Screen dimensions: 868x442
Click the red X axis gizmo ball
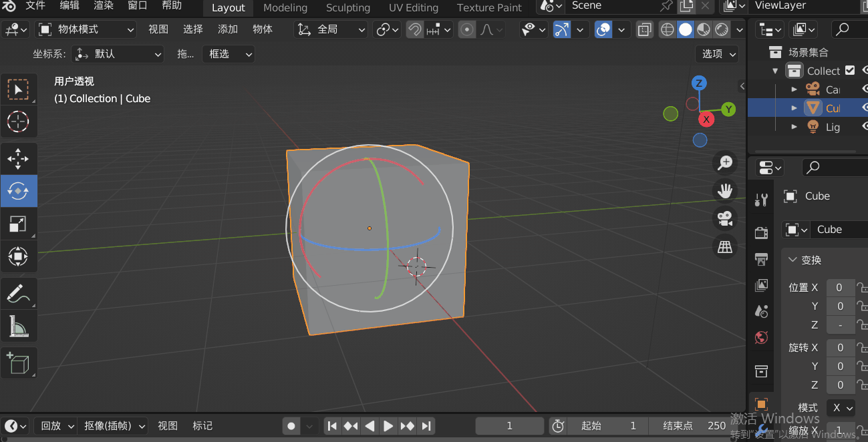click(x=706, y=119)
